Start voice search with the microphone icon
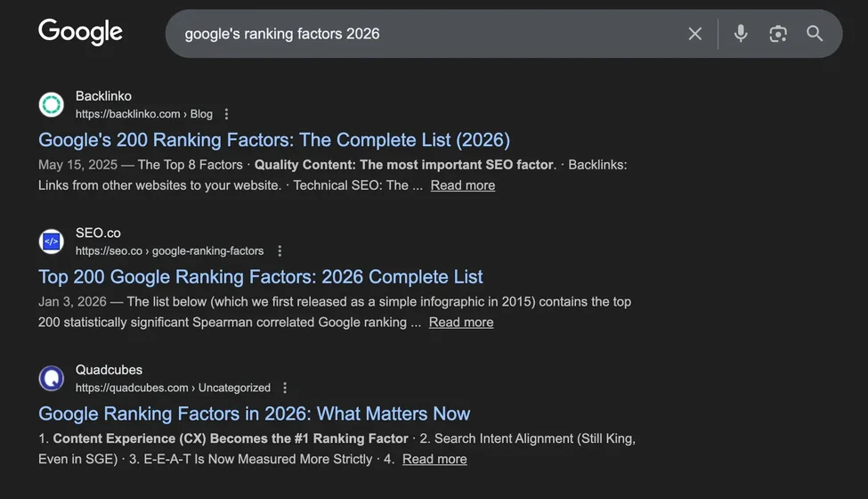The width and height of the screenshot is (868, 499). pyautogui.click(x=741, y=34)
